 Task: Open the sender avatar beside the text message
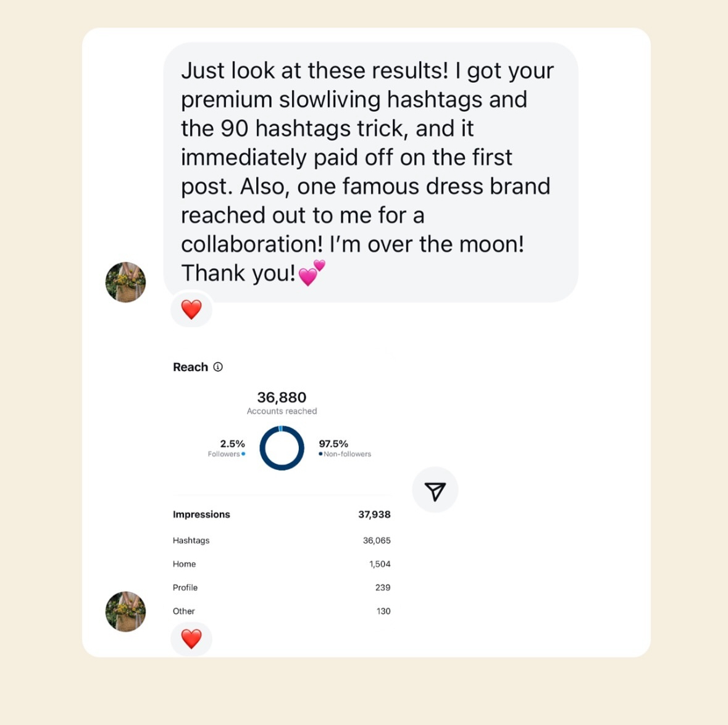pos(125,282)
